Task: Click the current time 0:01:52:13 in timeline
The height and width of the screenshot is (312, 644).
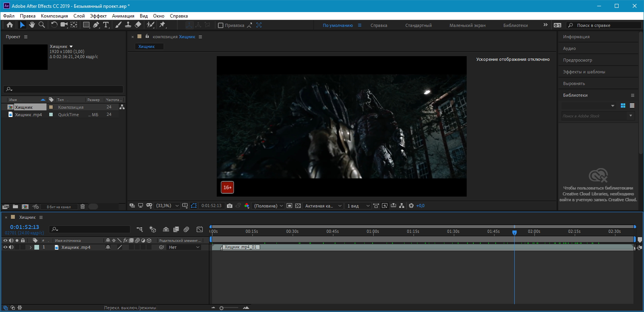Action: pyautogui.click(x=25, y=227)
